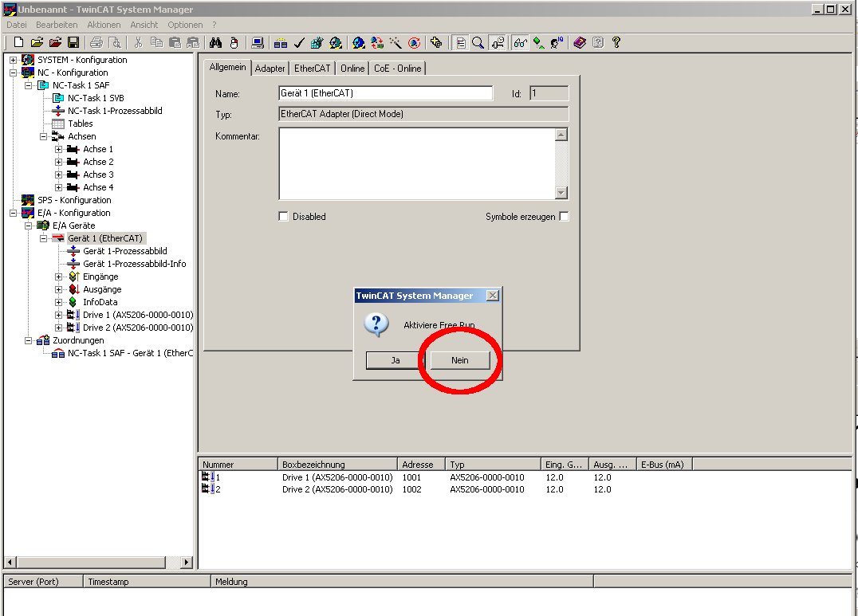Screen dimensions: 858x616
Task: Click the Save floppy disk icon
Action: pos(73,43)
